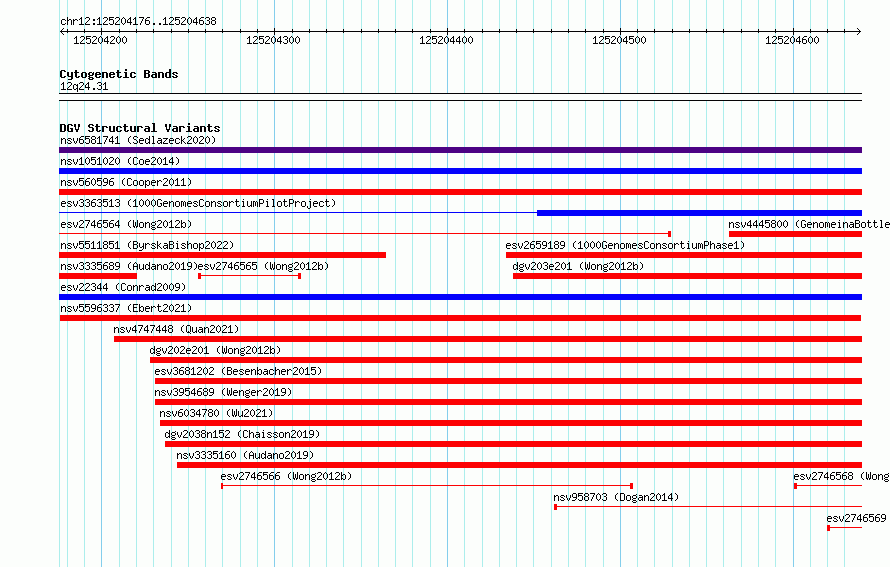Click esv22344 (Conrad2009) label
The height and width of the screenshot is (567, 890).
[123, 287]
